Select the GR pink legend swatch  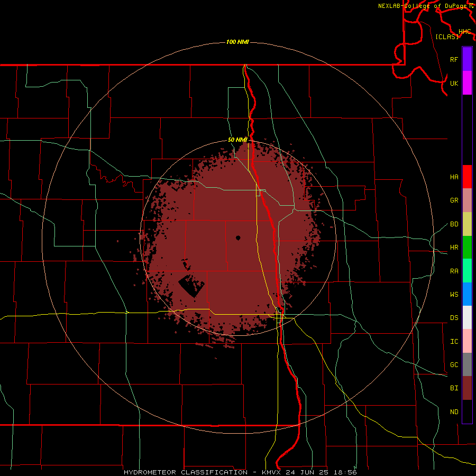[x=467, y=200]
